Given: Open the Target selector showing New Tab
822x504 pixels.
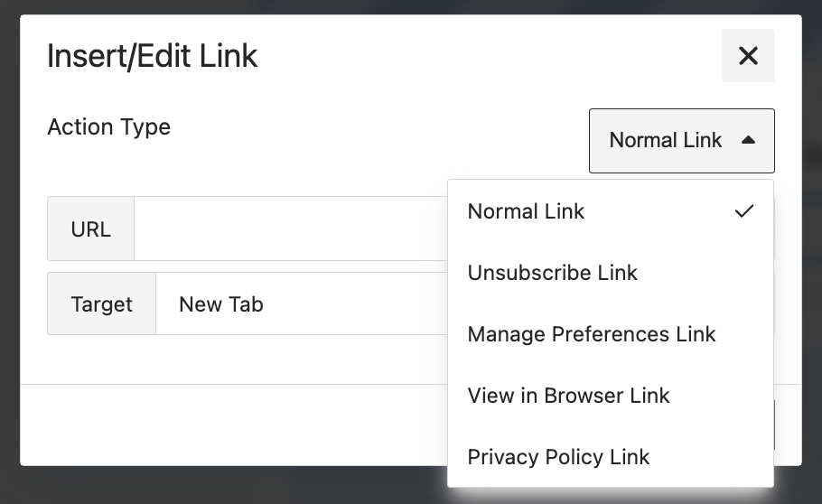Looking at the screenshot, I should (298, 304).
